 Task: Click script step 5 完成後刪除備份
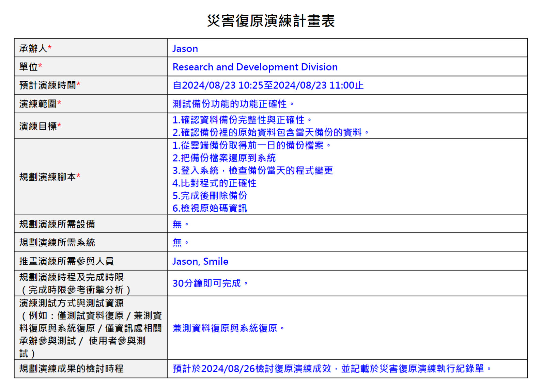click(x=210, y=196)
